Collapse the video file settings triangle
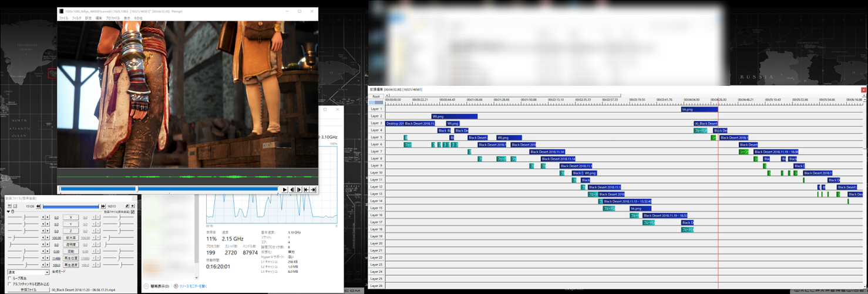This screenshot has height=294, width=868. coord(8,212)
